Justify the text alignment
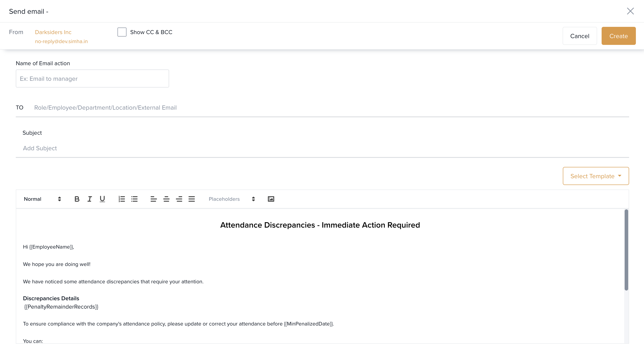Screen dimensions: 644x351 click(192, 199)
